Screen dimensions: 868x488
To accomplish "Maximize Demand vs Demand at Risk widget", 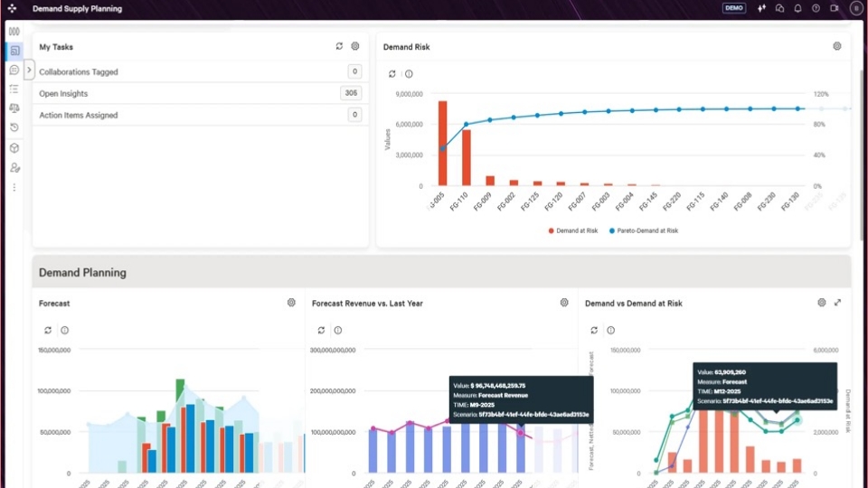I will click(x=837, y=303).
